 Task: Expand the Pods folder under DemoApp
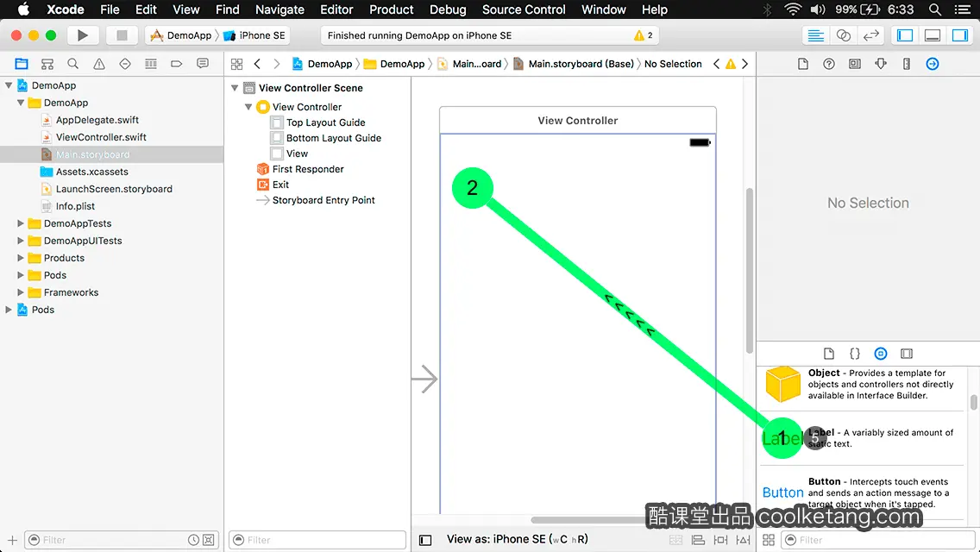[21, 275]
